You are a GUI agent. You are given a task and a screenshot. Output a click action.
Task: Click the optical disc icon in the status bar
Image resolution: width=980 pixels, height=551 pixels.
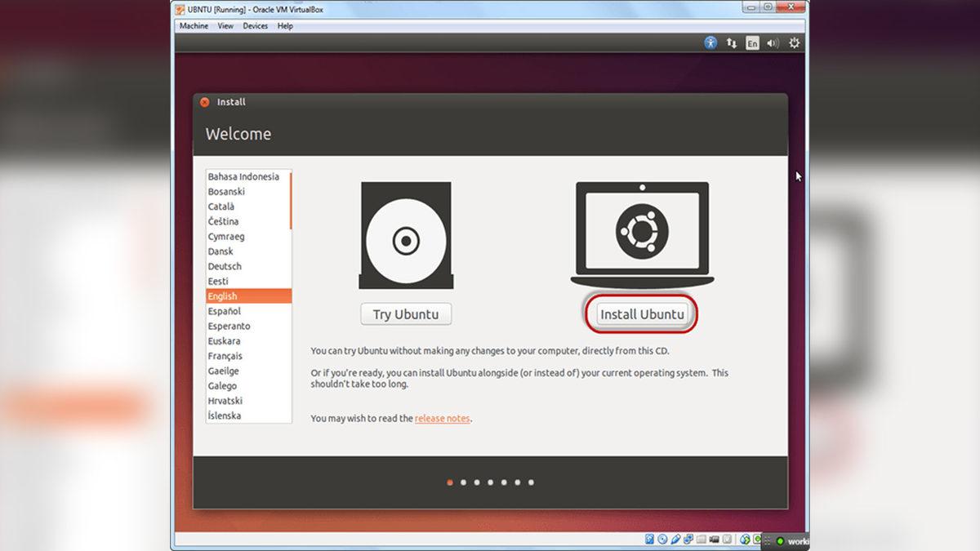click(661, 540)
